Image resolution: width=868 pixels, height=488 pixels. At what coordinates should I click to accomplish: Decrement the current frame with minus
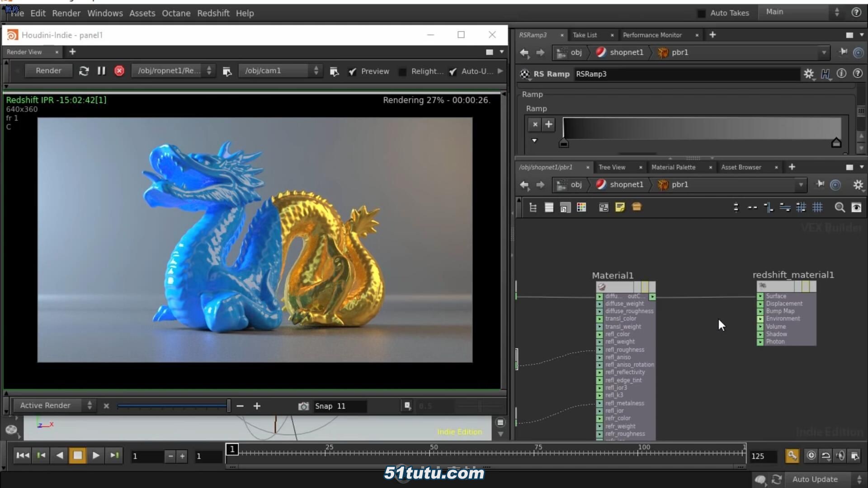pos(170,456)
